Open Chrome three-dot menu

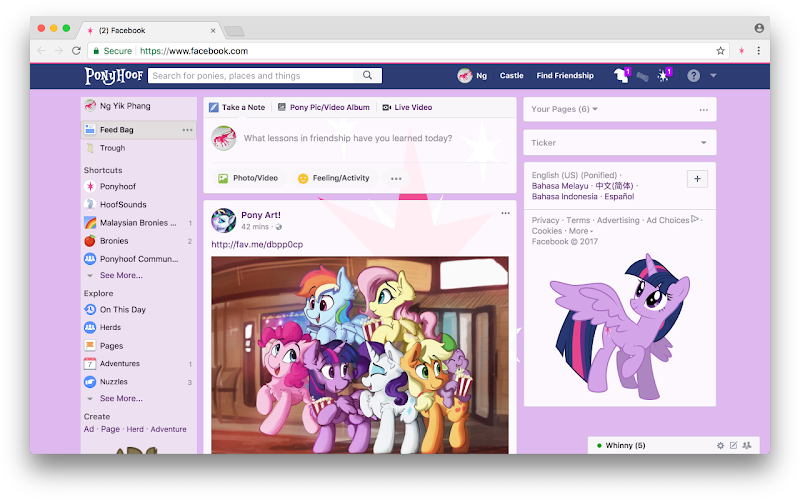[759, 51]
